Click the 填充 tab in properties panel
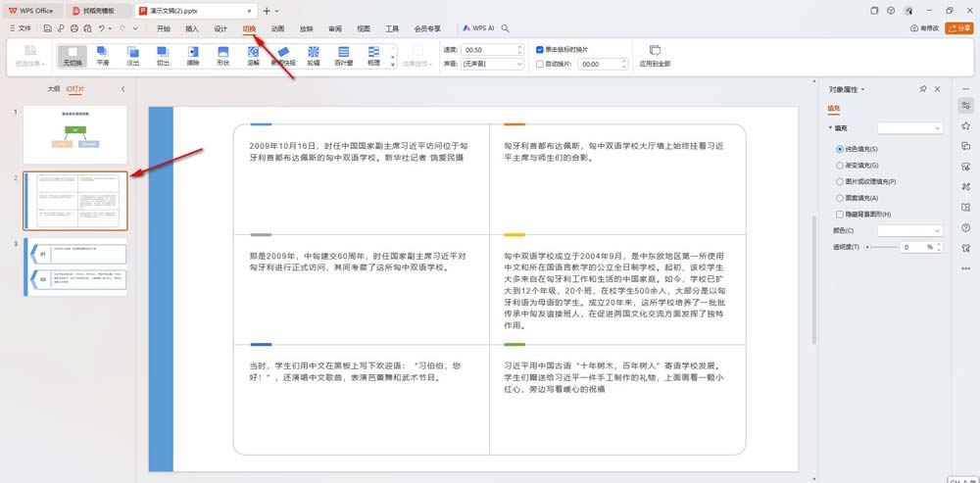This screenshot has height=483, width=980. point(834,108)
